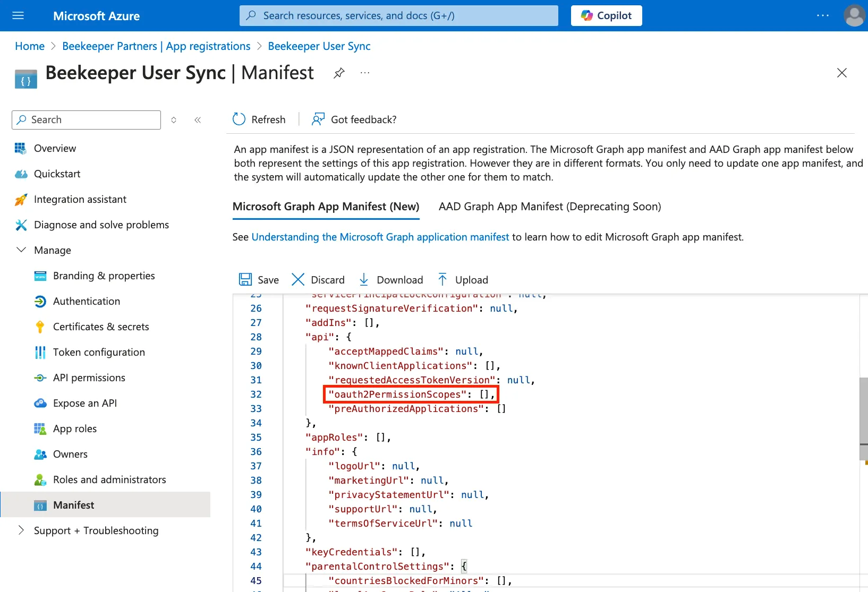This screenshot has height=592, width=868.
Task: Click the API permissions icon
Action: tap(40, 378)
